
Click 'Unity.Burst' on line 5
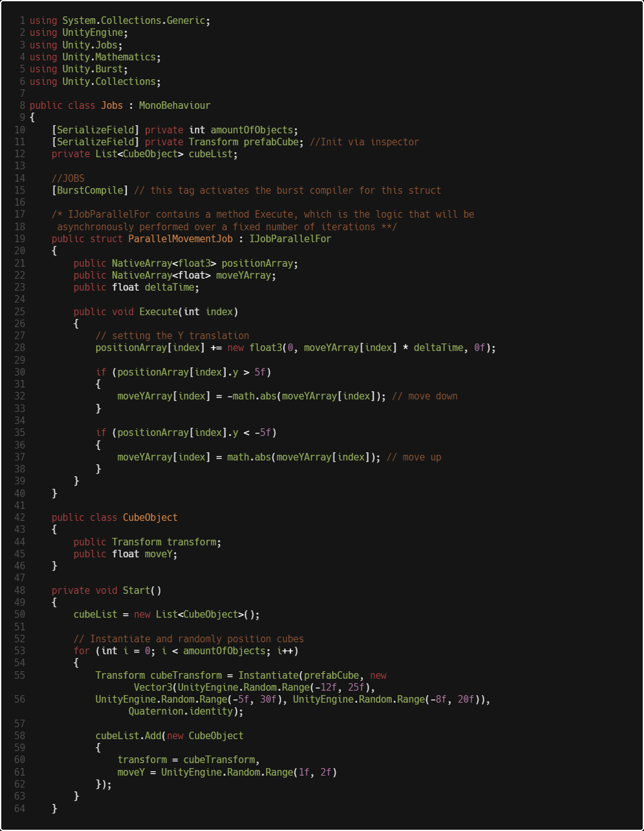(x=92, y=69)
